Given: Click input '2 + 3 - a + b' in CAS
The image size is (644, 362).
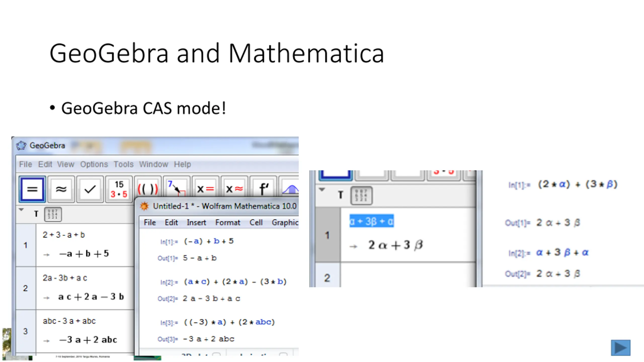Looking at the screenshot, I should click(x=64, y=235).
